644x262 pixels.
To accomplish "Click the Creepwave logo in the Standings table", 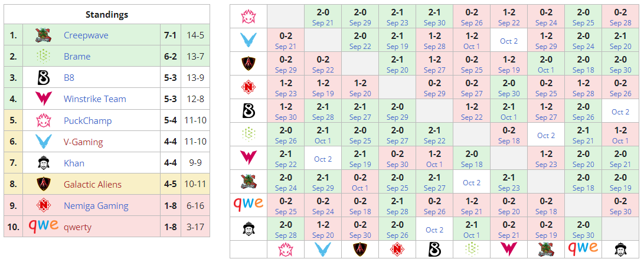I will coord(43,35).
